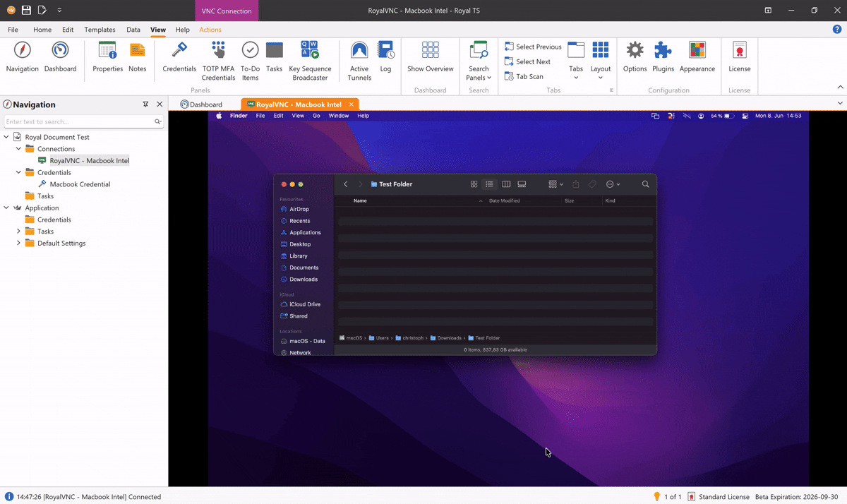This screenshot has height=504, width=847.
Task: Open TOTP MFA Credentials panel
Action: click(x=218, y=61)
